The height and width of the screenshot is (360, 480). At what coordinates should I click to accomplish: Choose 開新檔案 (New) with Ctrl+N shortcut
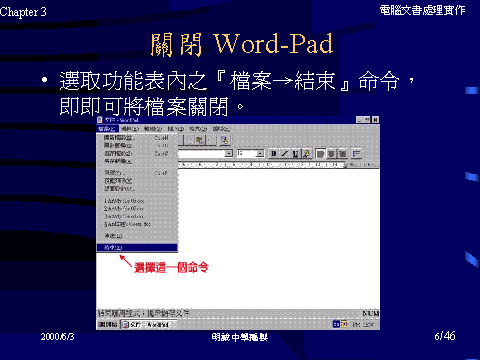(x=137, y=138)
